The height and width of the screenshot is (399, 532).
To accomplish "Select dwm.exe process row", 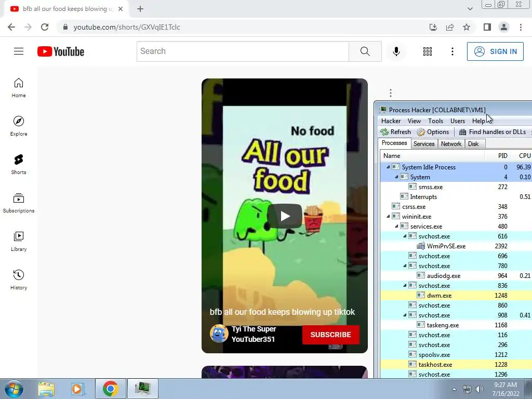I will click(456, 296).
